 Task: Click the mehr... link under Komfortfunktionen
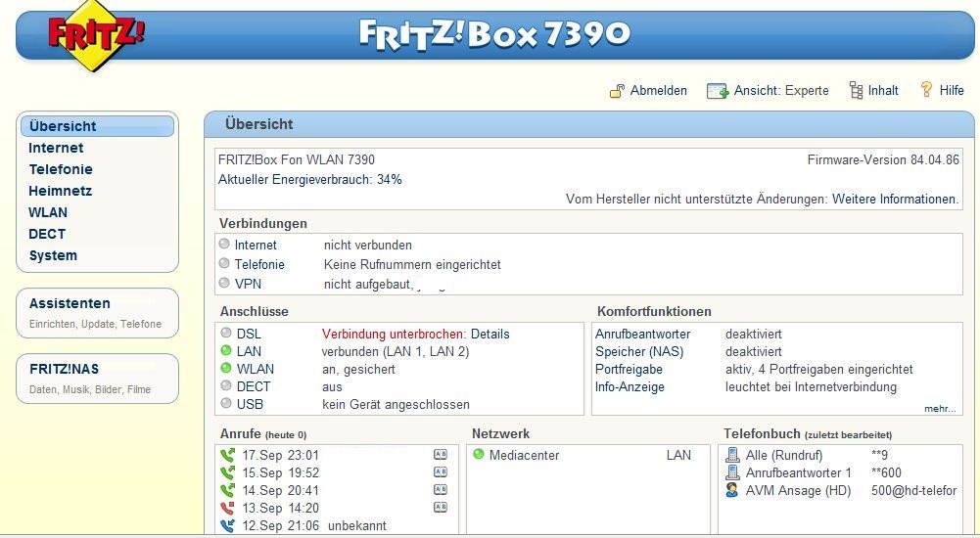tap(940, 409)
